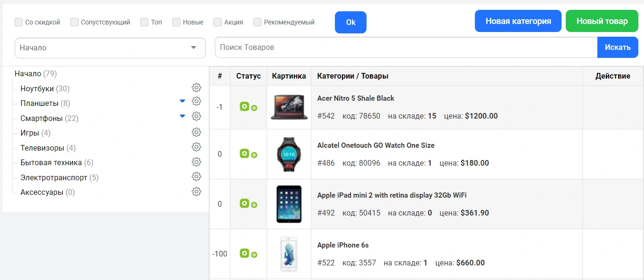Open Телевизоры category settings gear

[x=196, y=147]
